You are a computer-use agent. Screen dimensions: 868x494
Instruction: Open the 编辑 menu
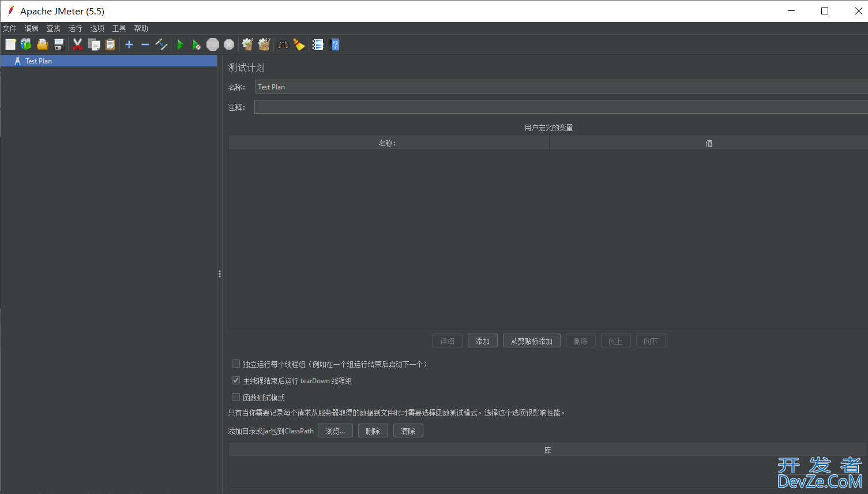31,28
